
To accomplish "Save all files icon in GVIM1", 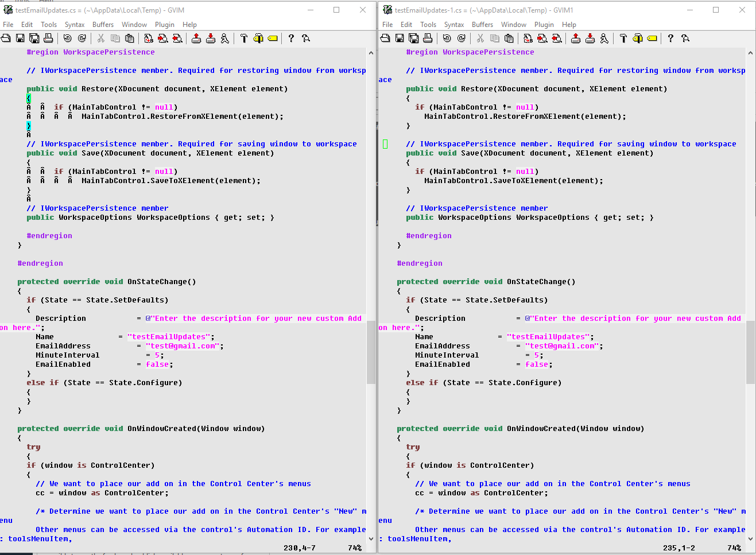I will coord(414,38).
